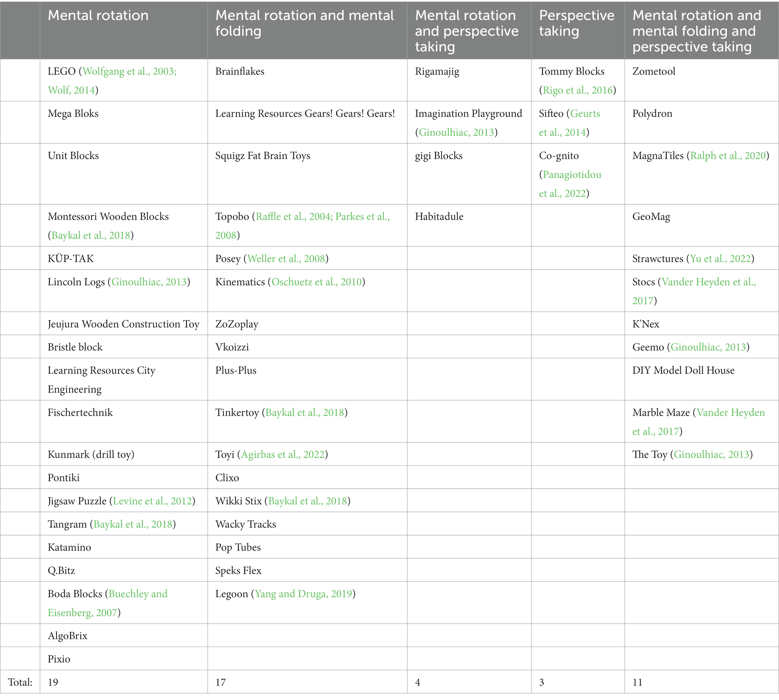779x700 pixels.
Task: Open Baykal et al., 2018 citation under Montessori Wooden Blocks
Action: point(91,235)
